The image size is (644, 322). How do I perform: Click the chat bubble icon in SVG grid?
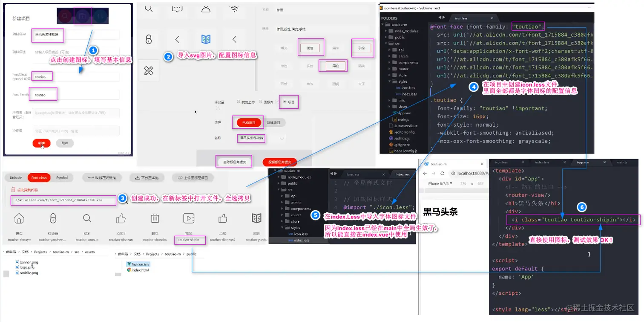[177, 9]
